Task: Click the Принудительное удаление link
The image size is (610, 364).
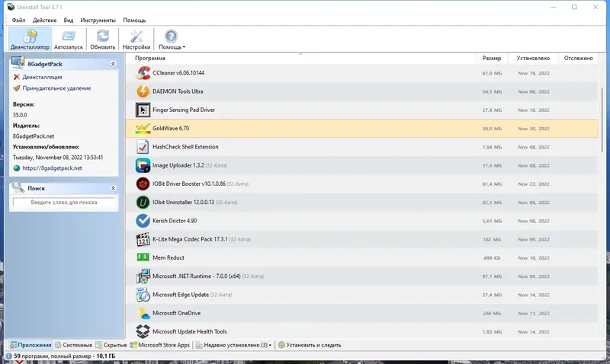Action: (x=56, y=88)
